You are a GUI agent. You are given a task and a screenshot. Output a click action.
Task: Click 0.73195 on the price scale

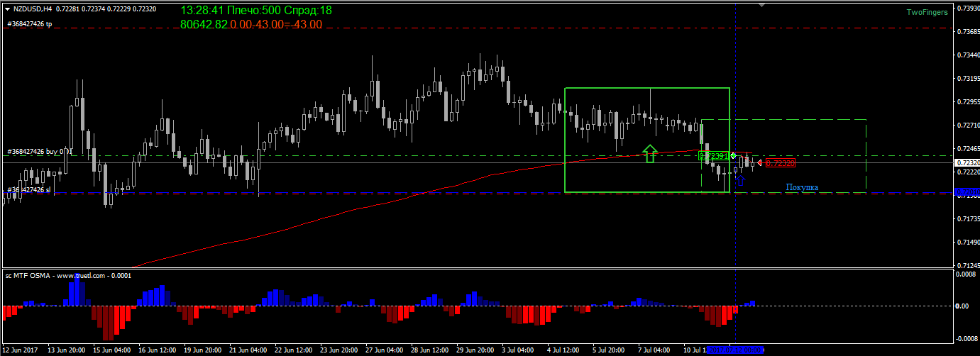click(x=967, y=79)
